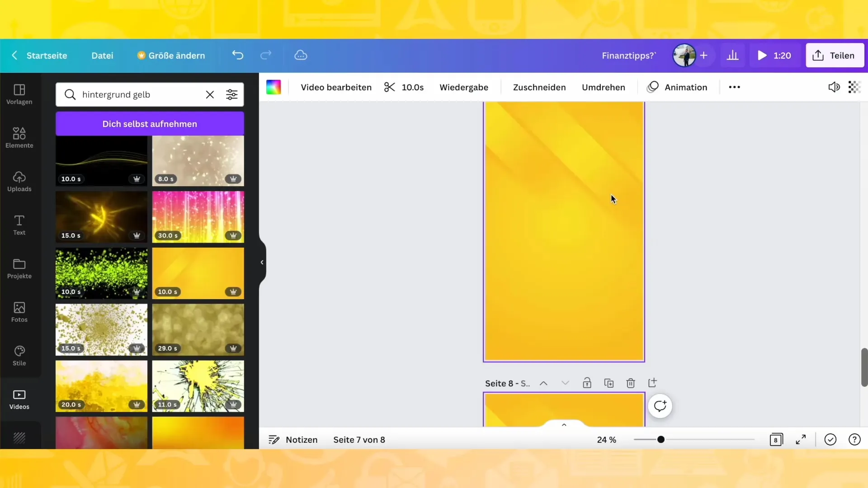Viewport: 868px width, 488px height.
Task: Open the Vorlagen sidebar tab
Action: point(19,94)
